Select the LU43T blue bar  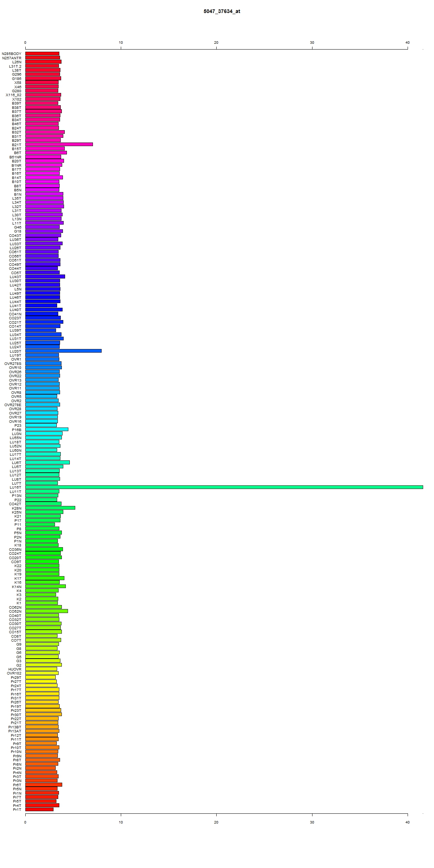45,276
